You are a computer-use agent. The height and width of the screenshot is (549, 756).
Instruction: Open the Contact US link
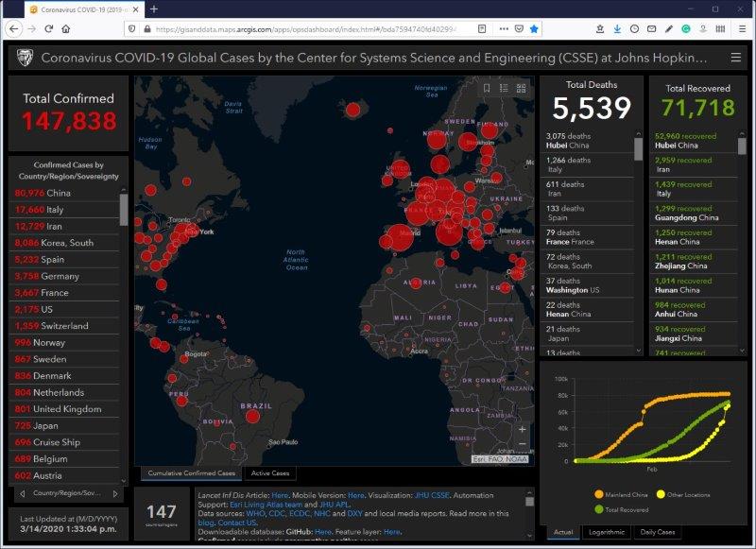[x=237, y=523]
